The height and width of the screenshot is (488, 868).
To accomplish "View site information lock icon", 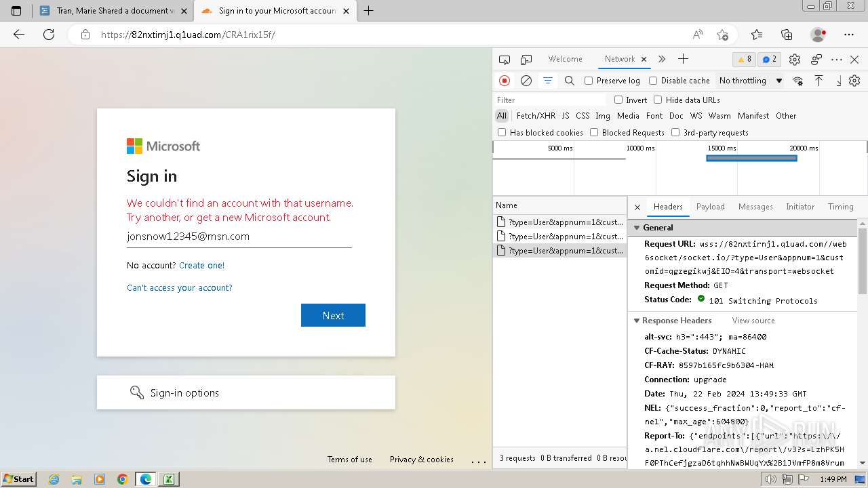I will point(85,35).
